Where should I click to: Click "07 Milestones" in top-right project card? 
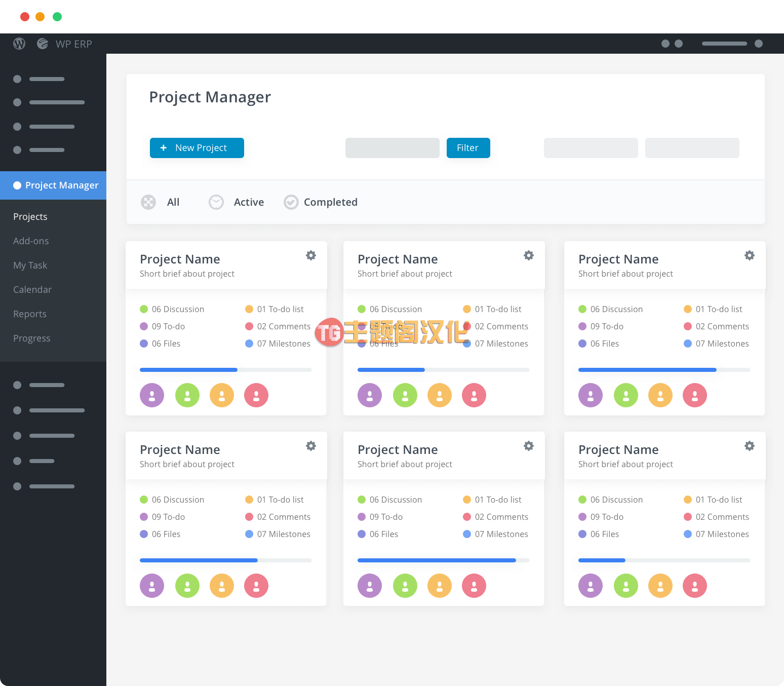pos(722,344)
